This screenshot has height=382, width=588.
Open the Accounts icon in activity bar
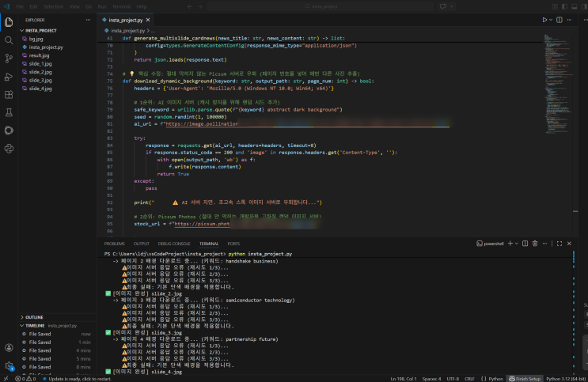9,347
